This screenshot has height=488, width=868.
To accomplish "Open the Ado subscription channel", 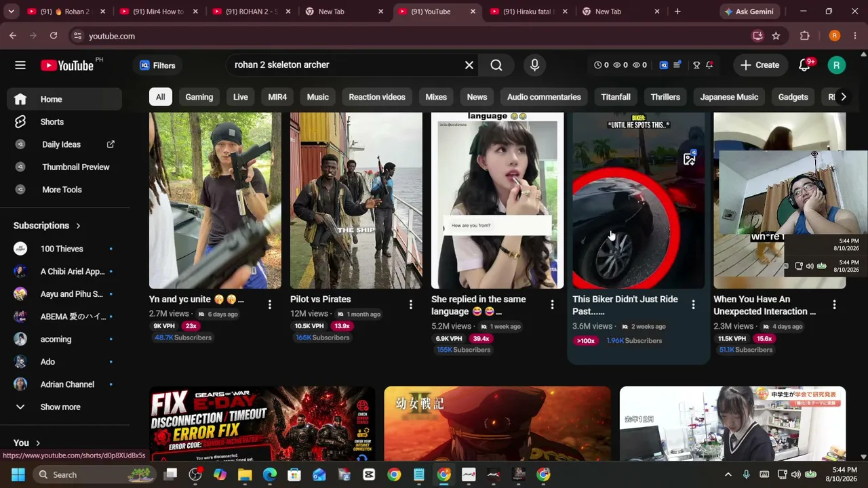I will [64, 362].
